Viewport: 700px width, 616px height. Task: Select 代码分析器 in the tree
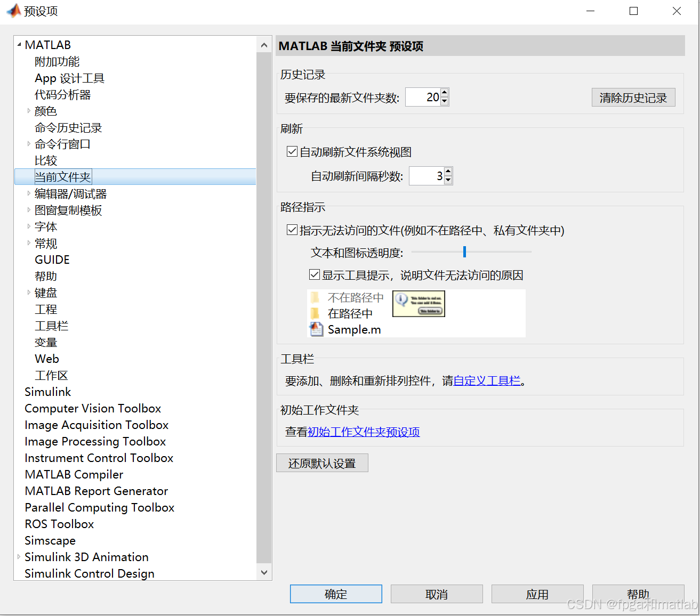(x=63, y=94)
